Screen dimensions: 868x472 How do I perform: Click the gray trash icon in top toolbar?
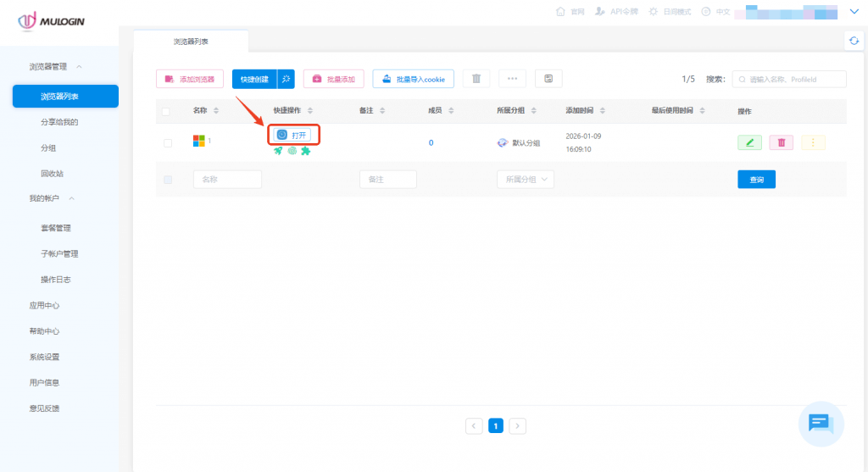point(476,79)
